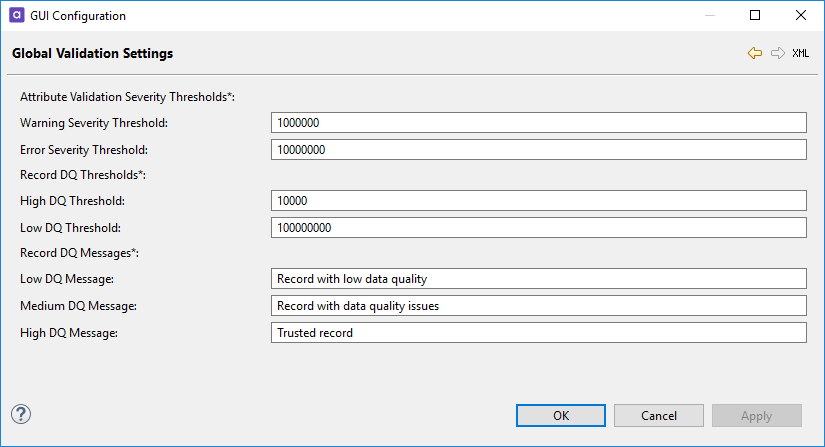The width and height of the screenshot is (825, 447).
Task: Click the application icon in title bar
Action: (x=16, y=16)
